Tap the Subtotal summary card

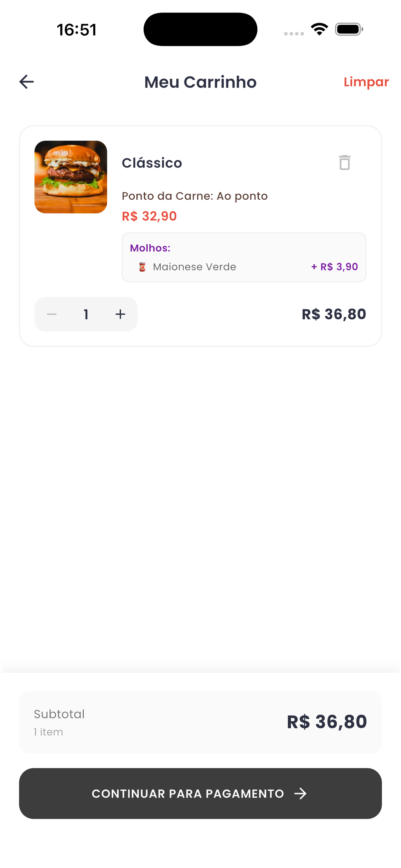200,722
